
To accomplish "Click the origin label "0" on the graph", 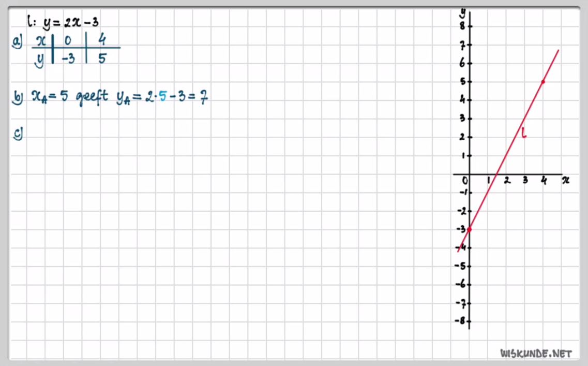I will pyautogui.click(x=465, y=181).
